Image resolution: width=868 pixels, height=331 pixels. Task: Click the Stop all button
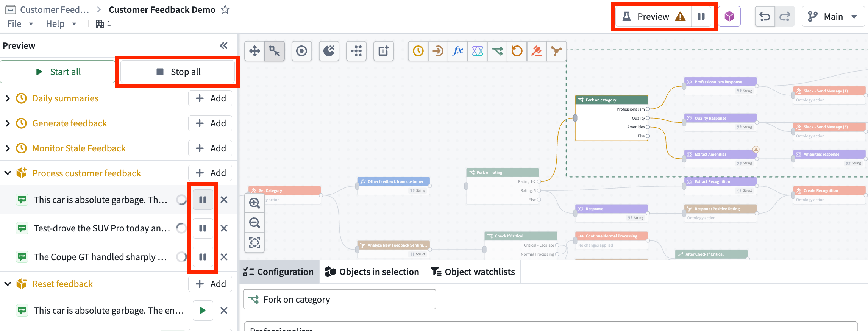178,72
